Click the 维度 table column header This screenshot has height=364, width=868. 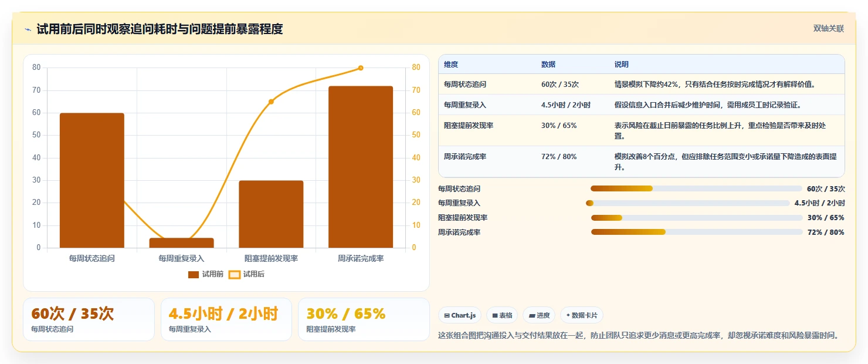coord(451,64)
